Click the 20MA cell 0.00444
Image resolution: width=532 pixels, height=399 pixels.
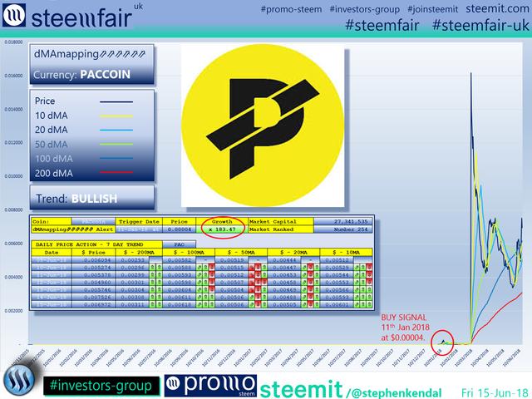pyautogui.click(x=284, y=260)
